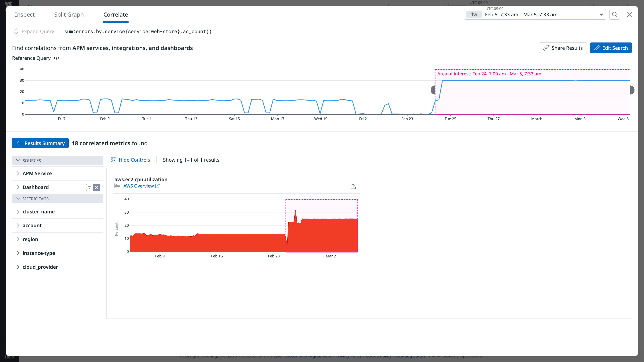Image resolution: width=644 pixels, height=362 pixels.
Task: Click the export icon on the cpuutilization chart
Action: pyautogui.click(x=353, y=186)
